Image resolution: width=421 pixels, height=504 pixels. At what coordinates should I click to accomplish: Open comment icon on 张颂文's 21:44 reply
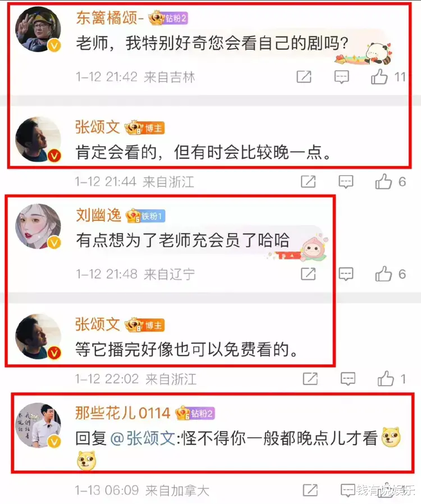[346, 182]
